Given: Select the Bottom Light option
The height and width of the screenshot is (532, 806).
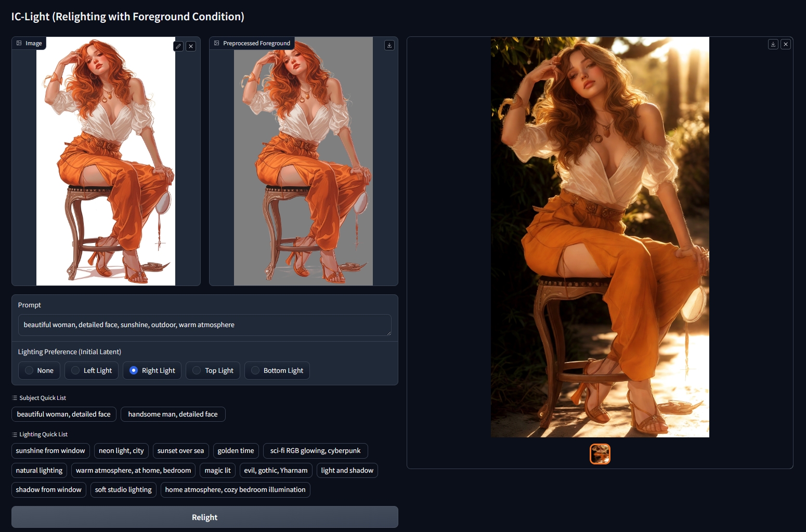Looking at the screenshot, I should [x=277, y=370].
